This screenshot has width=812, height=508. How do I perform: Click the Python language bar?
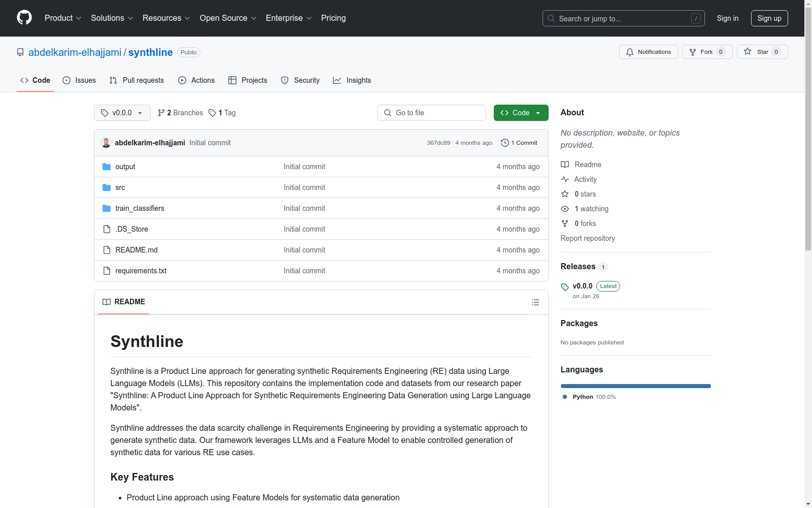tap(636, 386)
